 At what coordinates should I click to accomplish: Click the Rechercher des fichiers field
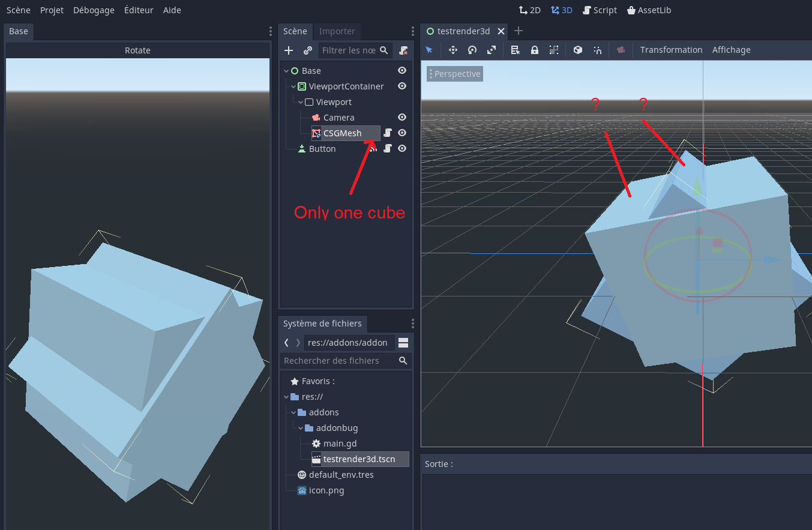(x=346, y=361)
